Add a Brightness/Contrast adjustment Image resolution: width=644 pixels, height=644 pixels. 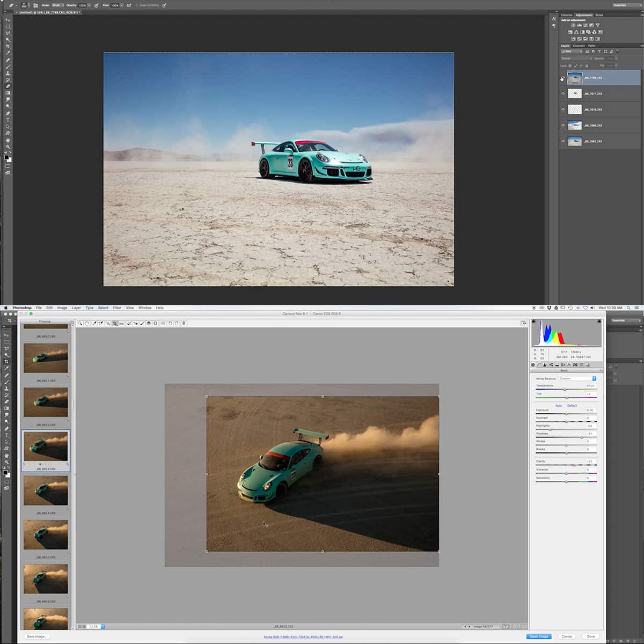pos(573,25)
